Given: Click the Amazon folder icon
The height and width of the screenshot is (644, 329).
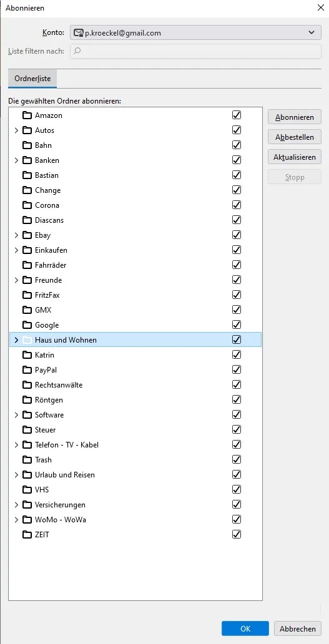Looking at the screenshot, I should [27, 115].
